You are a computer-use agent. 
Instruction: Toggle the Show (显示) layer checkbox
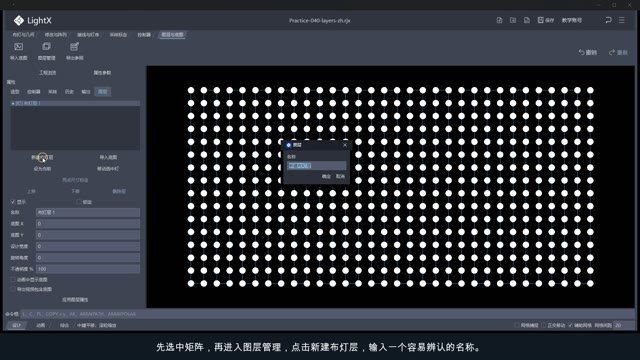point(13,202)
